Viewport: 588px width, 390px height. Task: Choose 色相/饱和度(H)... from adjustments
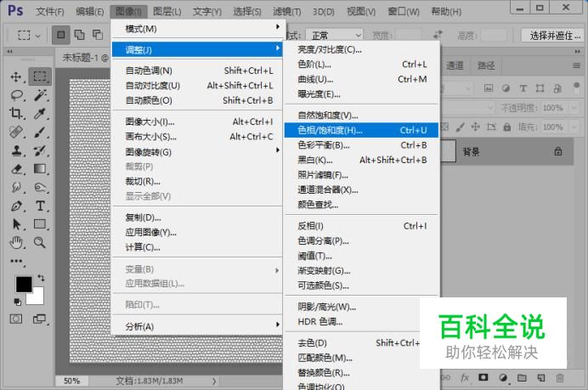pyautogui.click(x=361, y=130)
